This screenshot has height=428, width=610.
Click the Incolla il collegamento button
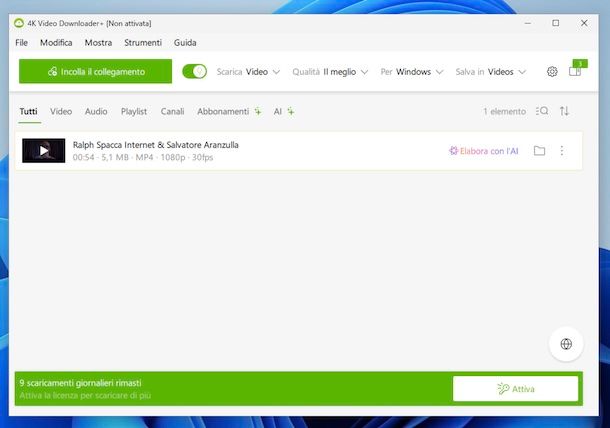pos(95,71)
